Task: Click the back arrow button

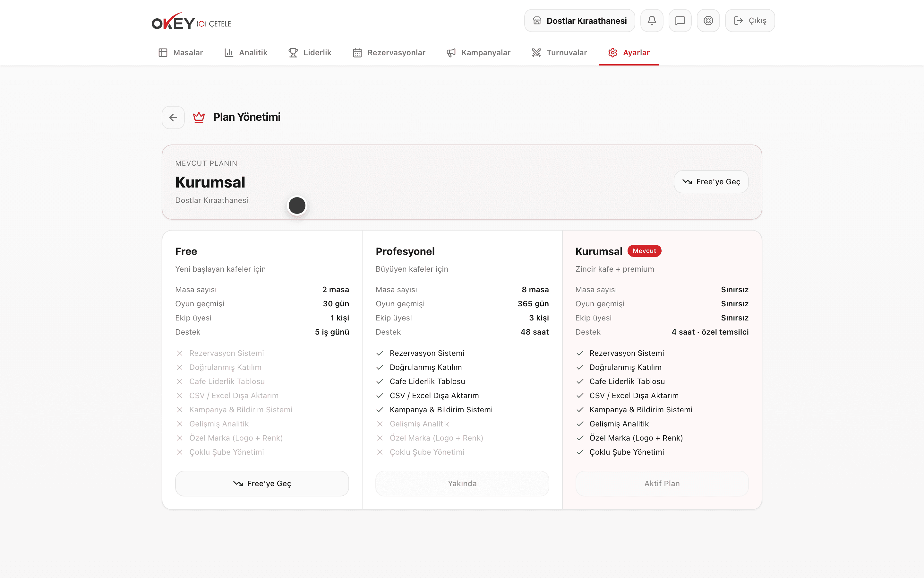Action: click(x=173, y=117)
